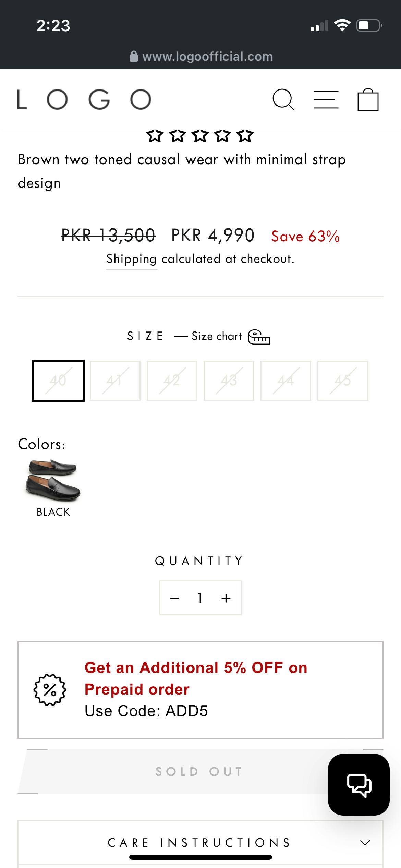Viewport: 401px width, 868px height.
Task: Expand the Care Instructions section
Action: click(200, 843)
